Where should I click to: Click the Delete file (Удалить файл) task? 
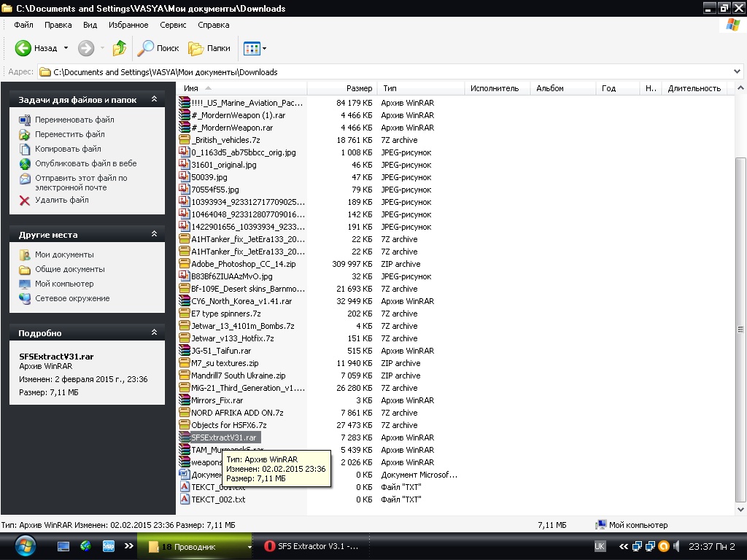[x=61, y=200]
